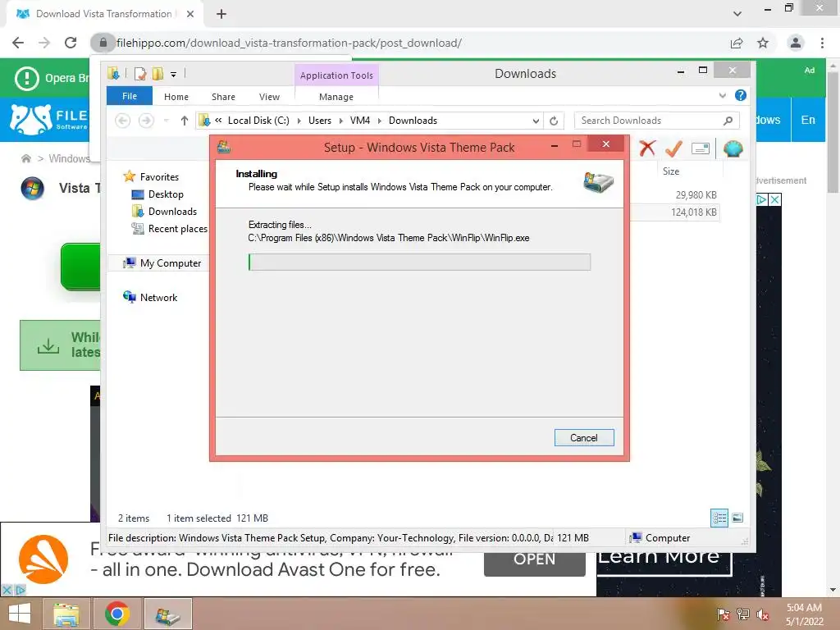The image size is (840, 630).
Task: Click the Explorer back arrow
Action: (x=123, y=121)
